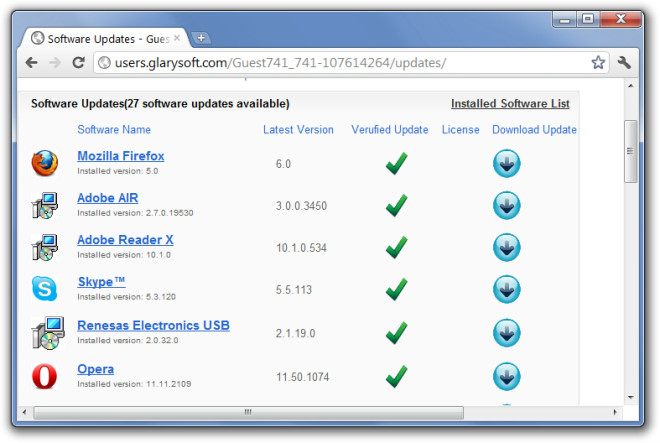This screenshot has height=443, width=660.
Task: Go back to the previous page
Action: pos(31,62)
